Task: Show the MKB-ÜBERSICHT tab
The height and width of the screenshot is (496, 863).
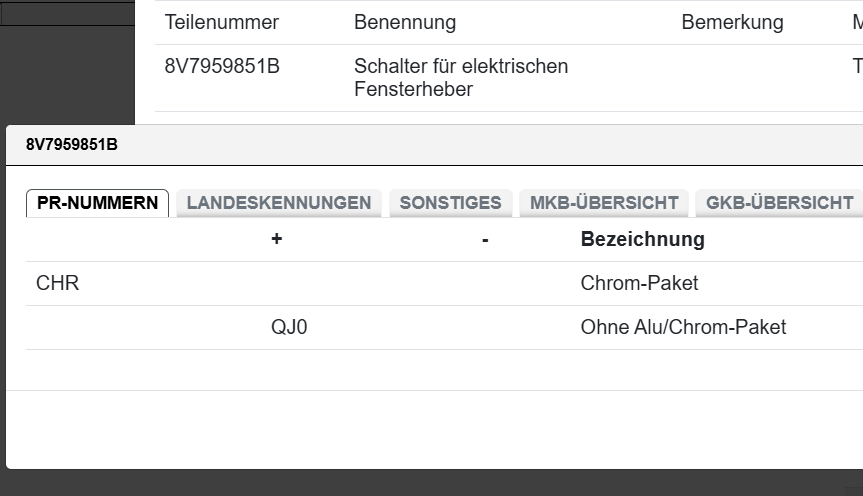Action: coord(604,203)
